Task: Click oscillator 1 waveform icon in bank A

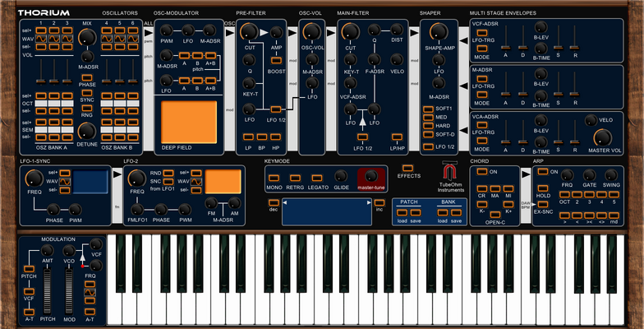Action: coord(41,39)
